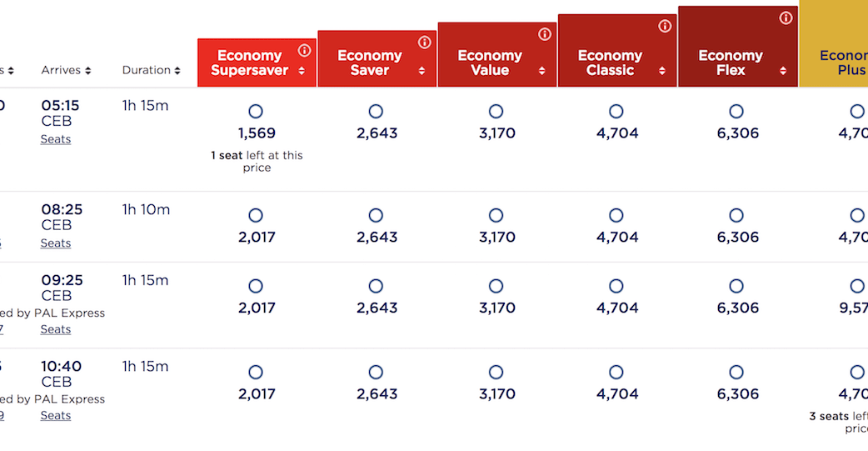Click Economy Classic sort arrows

point(662,71)
